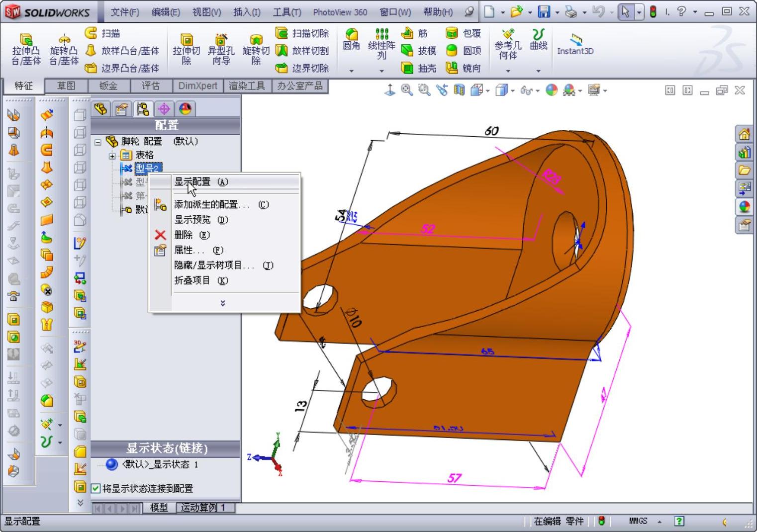Select the 旋转凸台/基体 revolve boss tool
The image size is (757, 532).
pos(64,50)
